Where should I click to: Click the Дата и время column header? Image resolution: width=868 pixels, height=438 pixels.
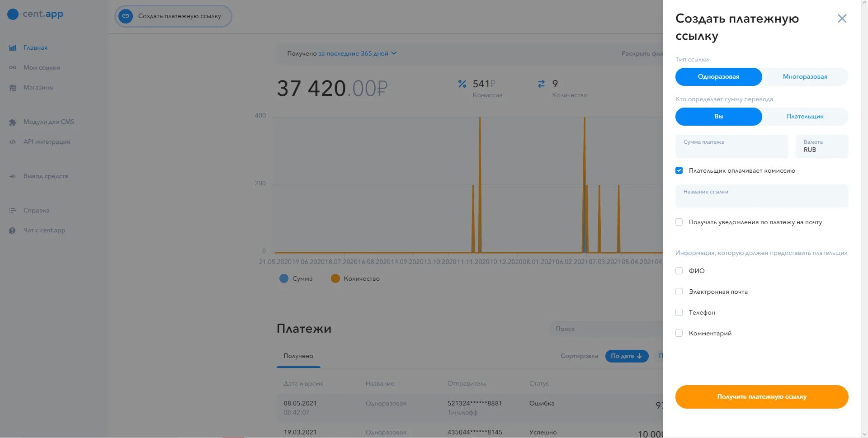click(x=303, y=383)
